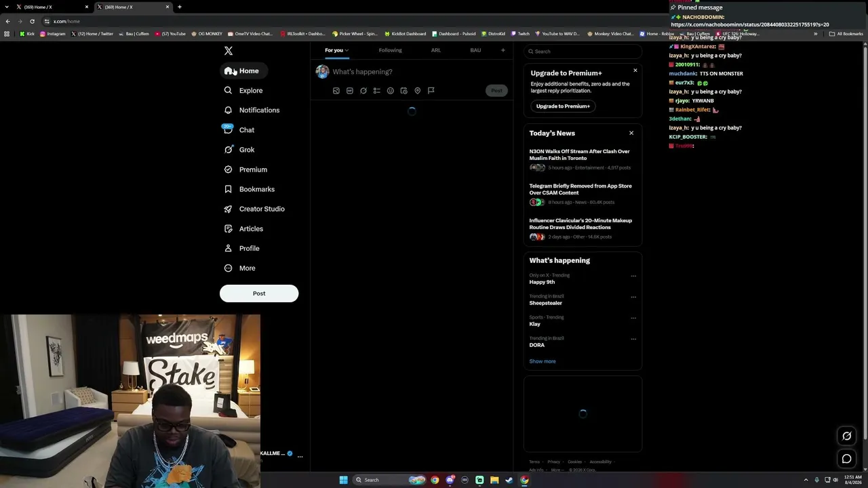Open File Explorer from the taskbar
This screenshot has height=488, width=868.
pyautogui.click(x=494, y=480)
